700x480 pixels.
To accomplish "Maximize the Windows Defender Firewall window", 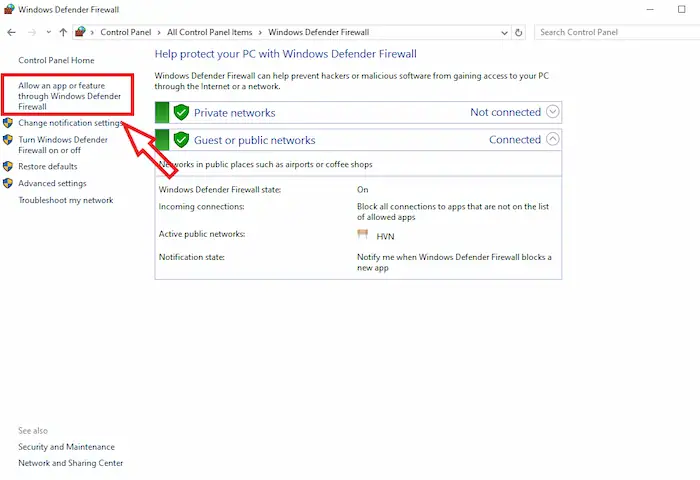I will point(681,9).
